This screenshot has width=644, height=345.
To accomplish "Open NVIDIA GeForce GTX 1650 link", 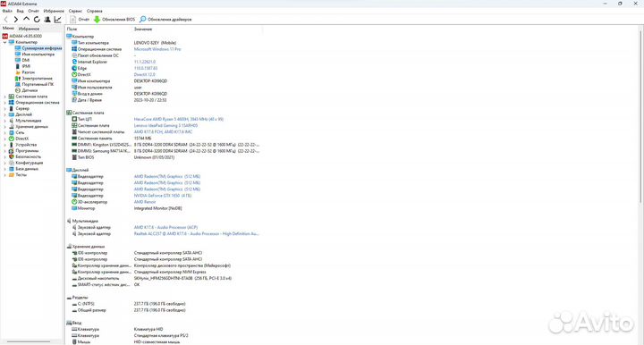I will tap(163, 196).
